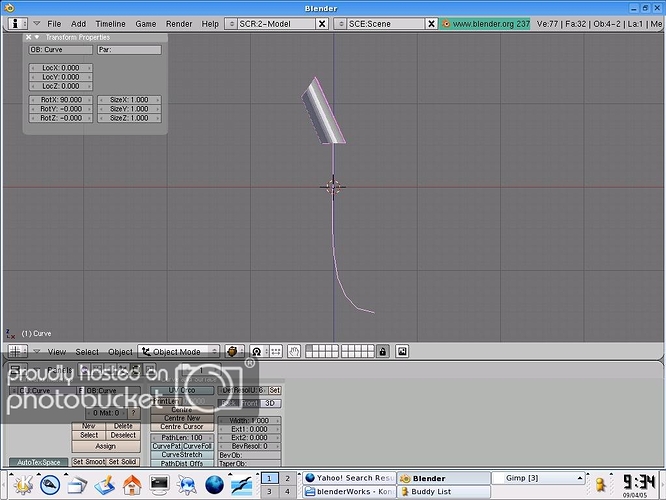This screenshot has height=500, width=666.
Task: Click the window list icon in taskbar
Action: pyautogui.click(x=77, y=485)
